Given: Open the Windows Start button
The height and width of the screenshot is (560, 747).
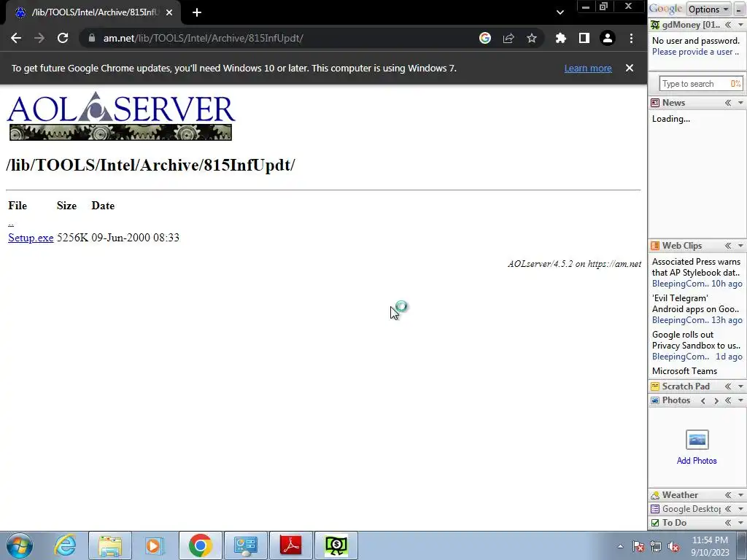Looking at the screenshot, I should pyautogui.click(x=20, y=545).
